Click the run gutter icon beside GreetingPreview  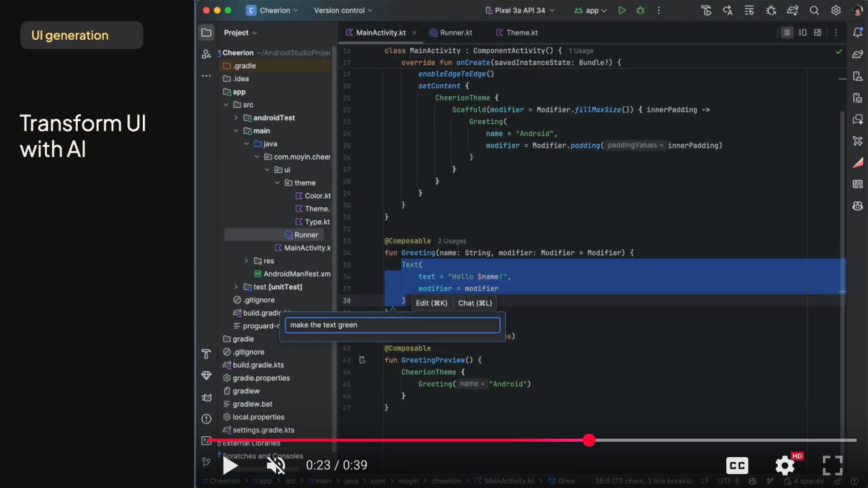pos(362,360)
